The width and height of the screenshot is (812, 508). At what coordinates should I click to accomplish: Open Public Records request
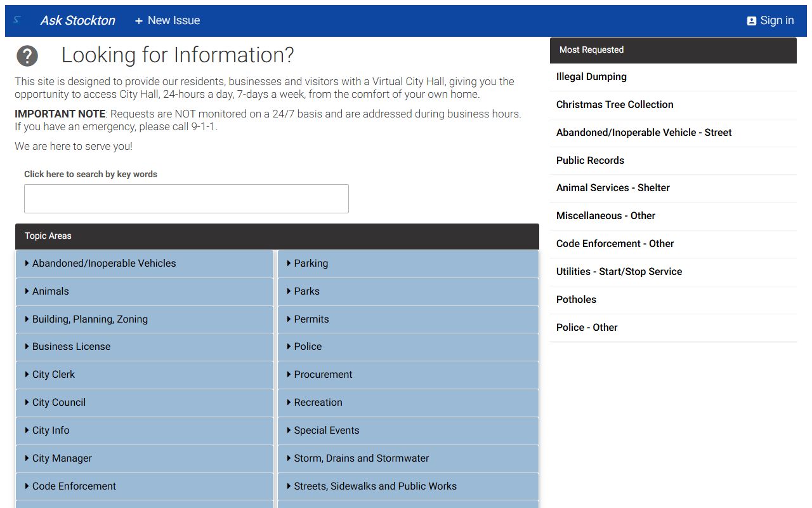point(673,161)
